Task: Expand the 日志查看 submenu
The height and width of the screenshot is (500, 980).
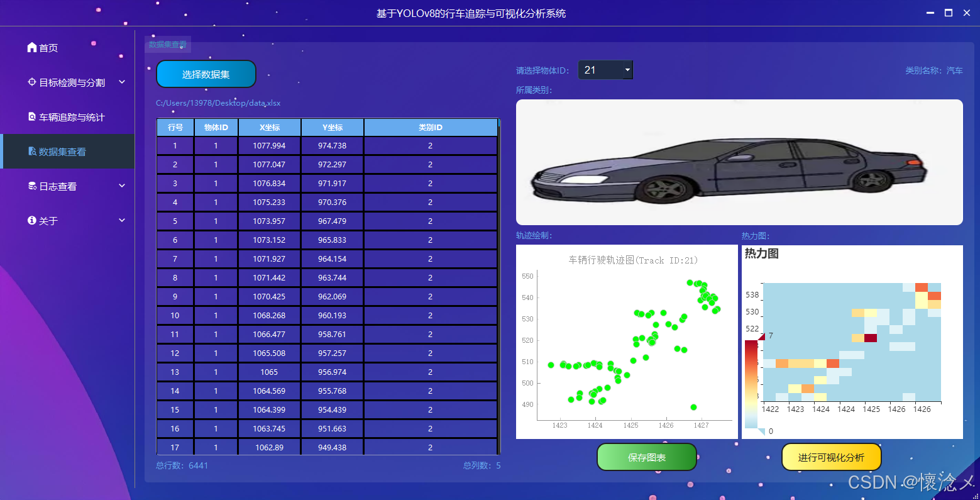Action: pos(121,186)
